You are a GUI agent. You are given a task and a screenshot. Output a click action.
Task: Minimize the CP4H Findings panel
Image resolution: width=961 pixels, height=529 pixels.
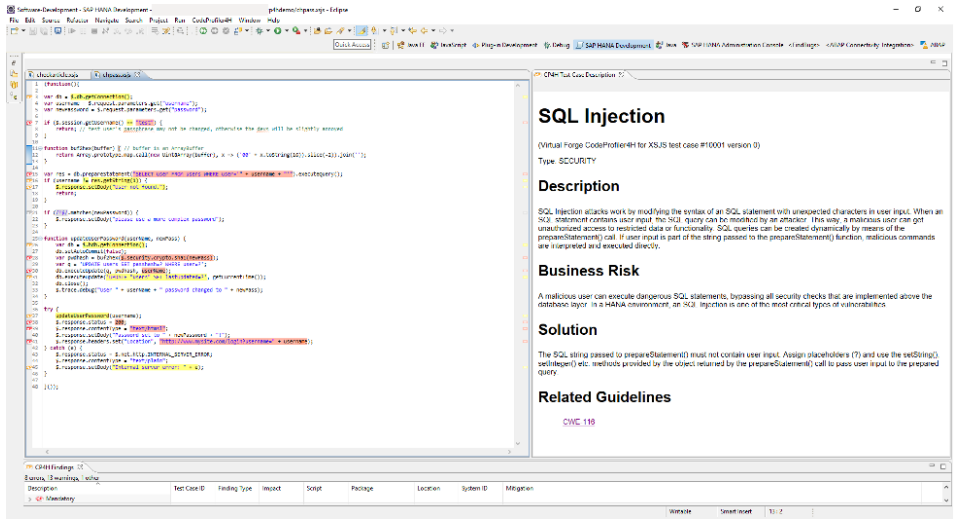[930, 465]
